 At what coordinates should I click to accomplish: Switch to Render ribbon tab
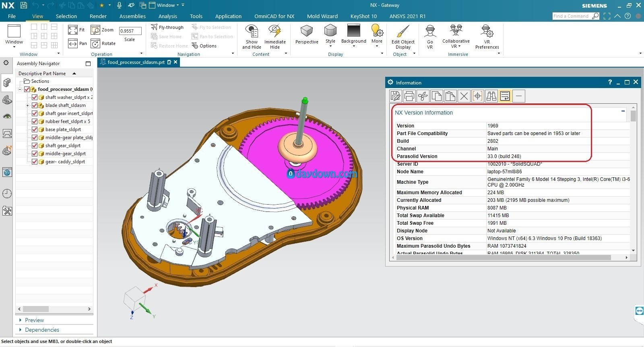(98, 16)
